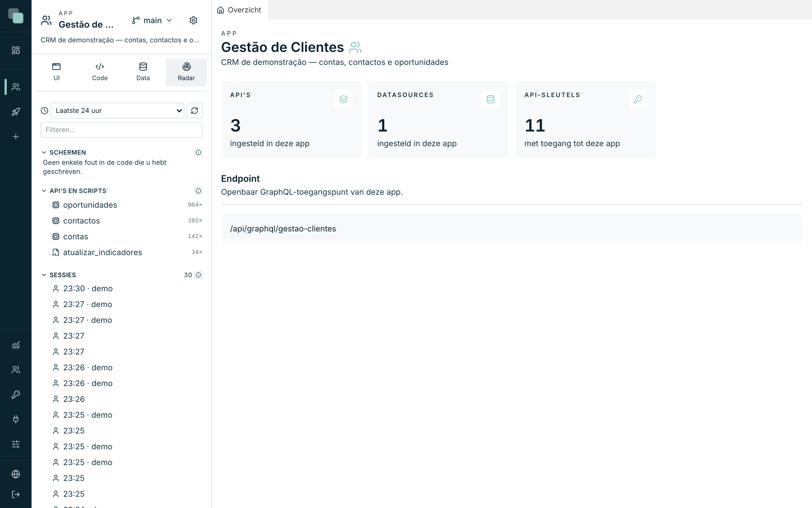Viewport: 812px width, 508px height.
Task: Open the analytics chart icon
Action: [16, 345]
